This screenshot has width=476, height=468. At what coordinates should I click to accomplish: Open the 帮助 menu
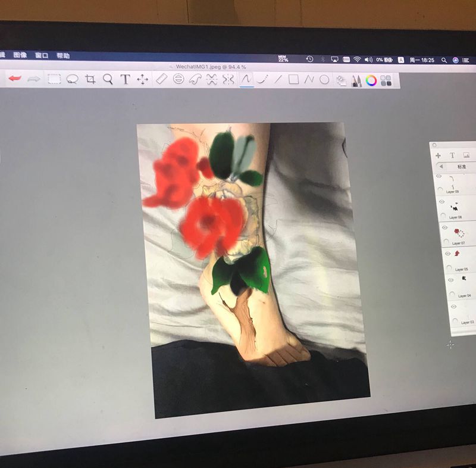pos(63,55)
